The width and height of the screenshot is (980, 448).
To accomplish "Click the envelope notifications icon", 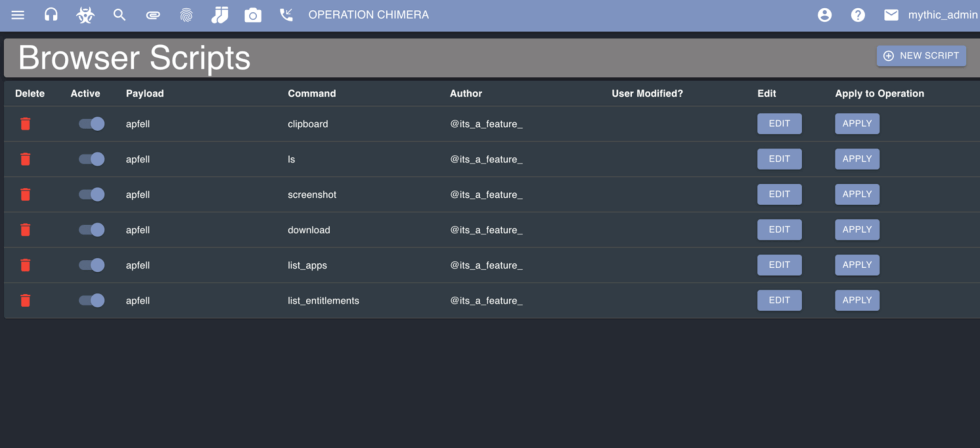I will [x=891, y=15].
